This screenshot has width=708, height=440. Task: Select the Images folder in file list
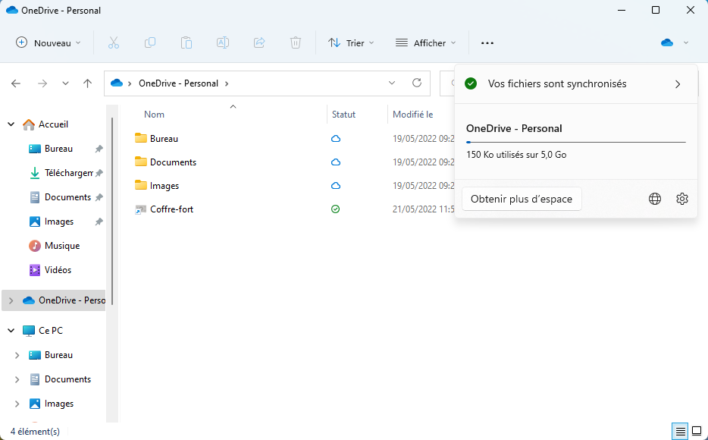tap(164, 186)
